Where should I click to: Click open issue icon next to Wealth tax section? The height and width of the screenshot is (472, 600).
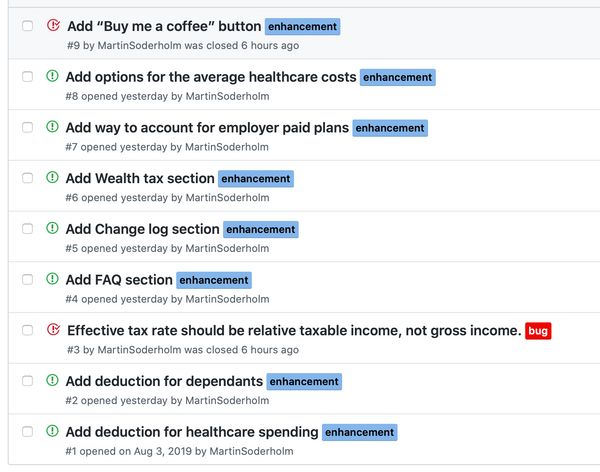(x=52, y=177)
